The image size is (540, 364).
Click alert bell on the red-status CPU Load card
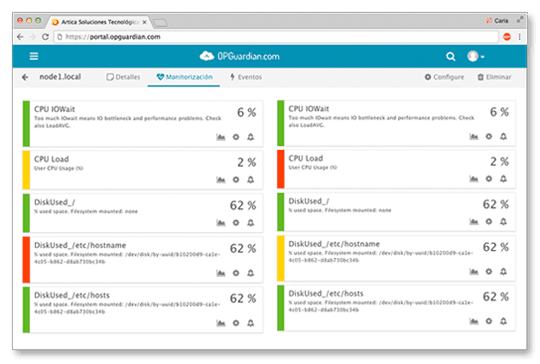click(503, 178)
